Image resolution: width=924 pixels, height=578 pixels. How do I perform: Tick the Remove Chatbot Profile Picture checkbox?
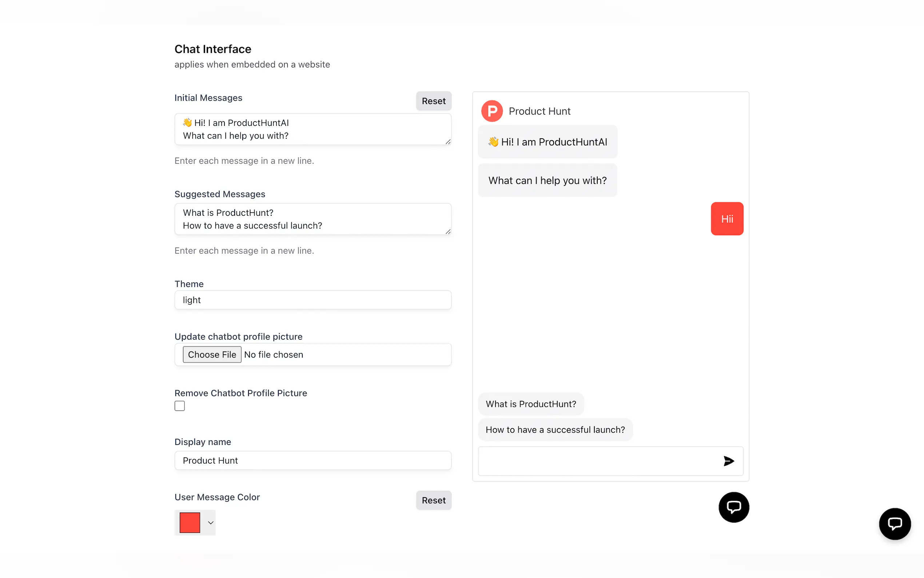(x=180, y=405)
